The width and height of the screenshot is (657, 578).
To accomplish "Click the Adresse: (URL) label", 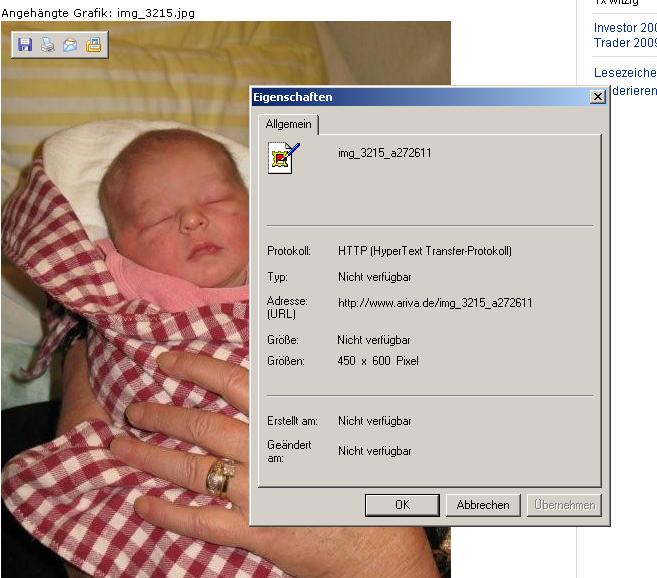I will point(287,307).
